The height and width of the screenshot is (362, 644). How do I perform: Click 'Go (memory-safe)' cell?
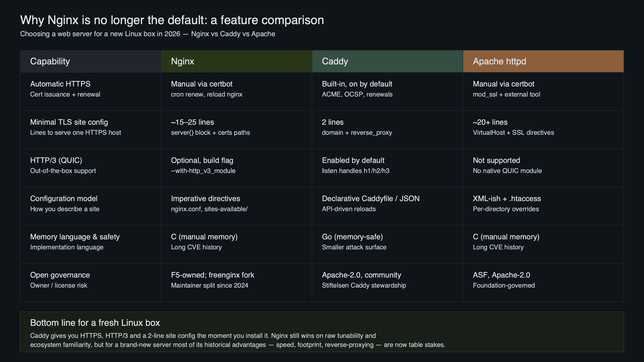(x=352, y=237)
